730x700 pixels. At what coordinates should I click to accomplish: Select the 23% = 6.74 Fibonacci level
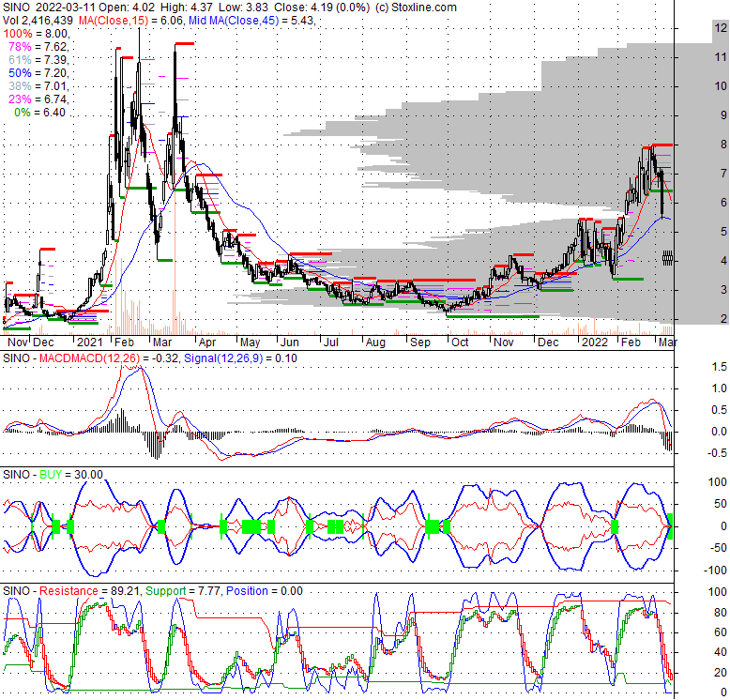tap(38, 99)
